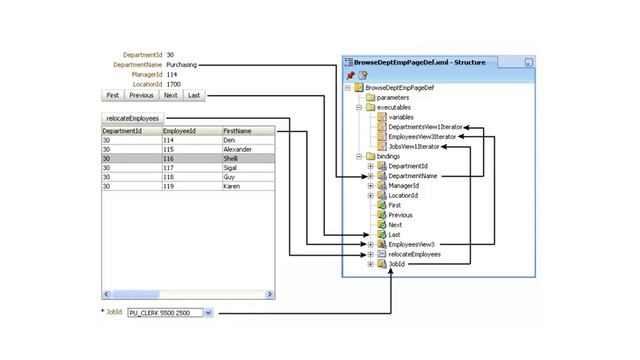Click the relocateEmployees button
The width and height of the screenshot is (640, 360).
coord(133,118)
